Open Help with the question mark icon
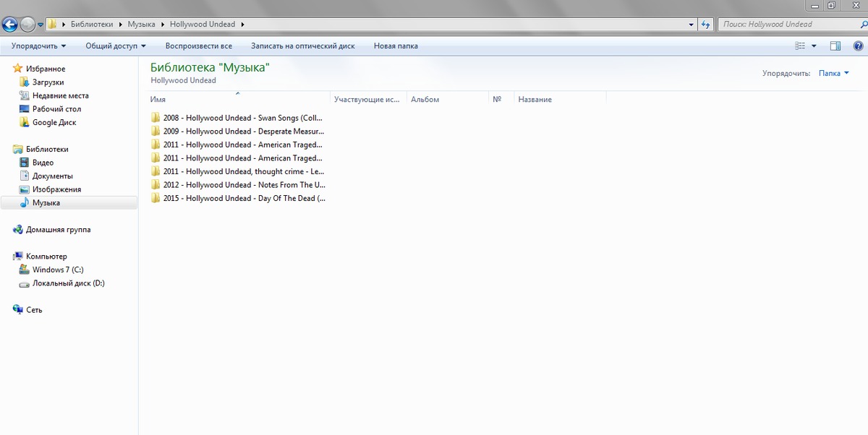Screen dimensions: 868x435 [x=857, y=46]
